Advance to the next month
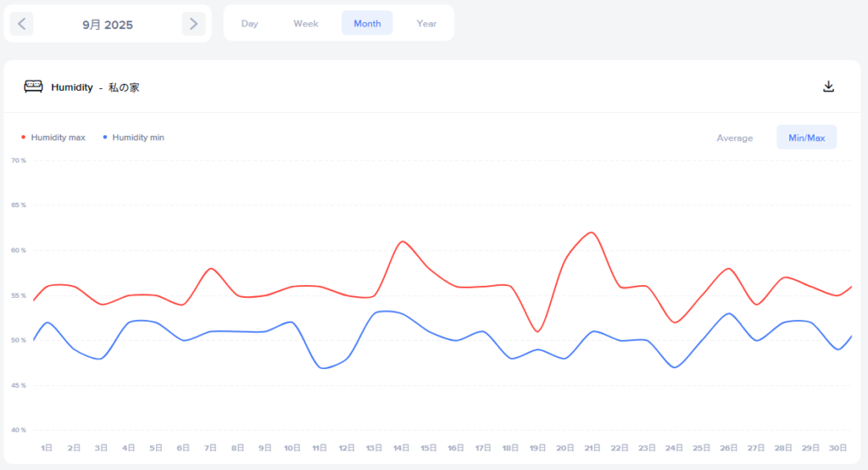This screenshot has height=470, width=868. point(193,24)
